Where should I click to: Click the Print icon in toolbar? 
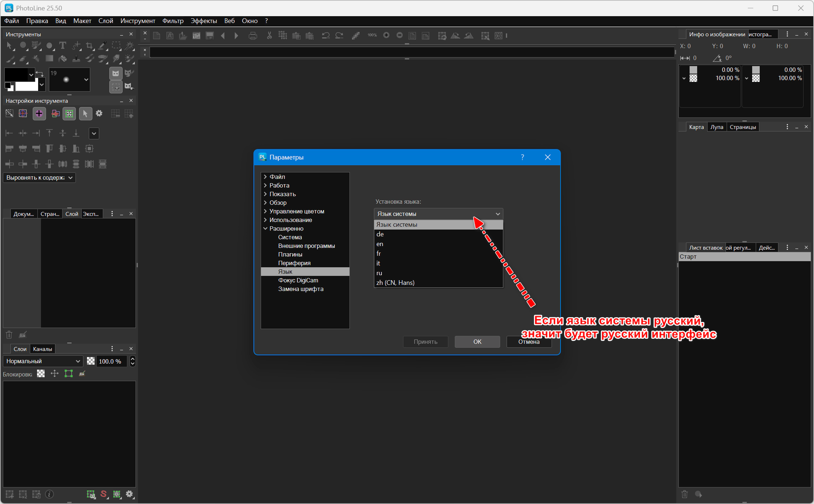253,36
